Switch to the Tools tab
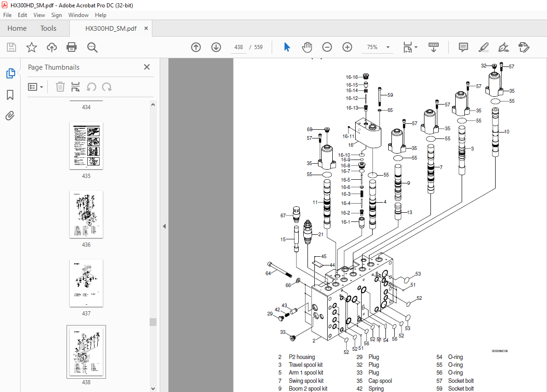 click(x=48, y=28)
